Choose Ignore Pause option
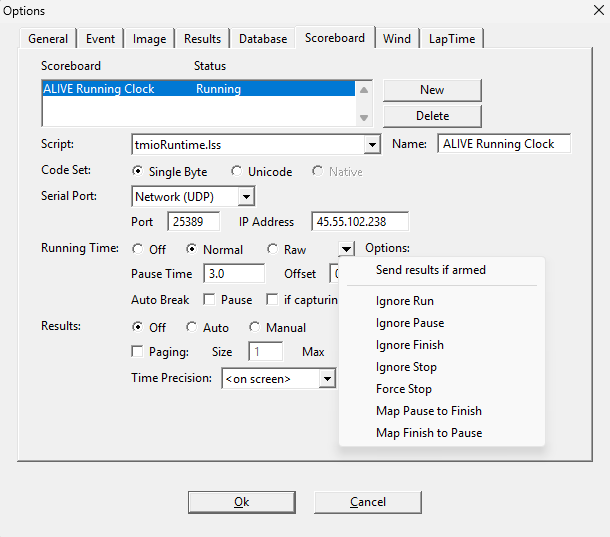 click(x=442, y=323)
